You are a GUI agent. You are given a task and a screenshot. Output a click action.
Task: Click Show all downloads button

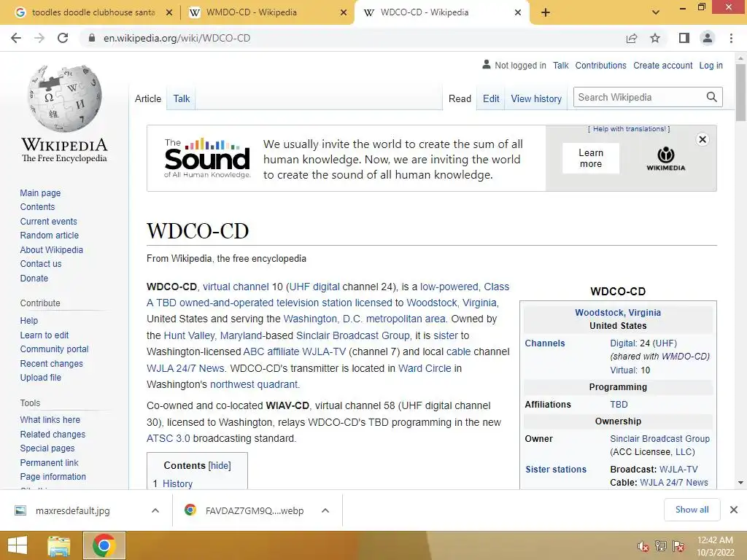[692, 510]
